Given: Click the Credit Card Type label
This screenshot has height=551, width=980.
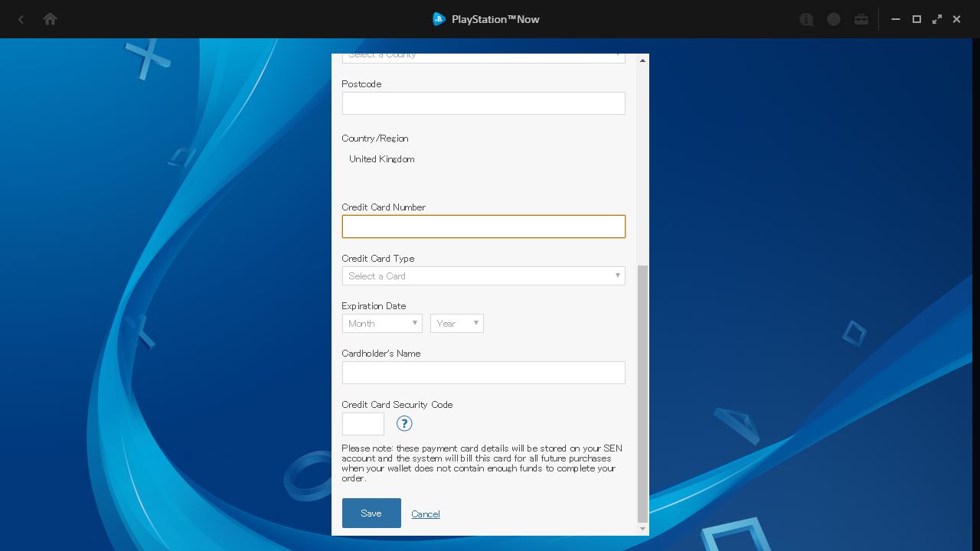Looking at the screenshot, I should 378,259.
